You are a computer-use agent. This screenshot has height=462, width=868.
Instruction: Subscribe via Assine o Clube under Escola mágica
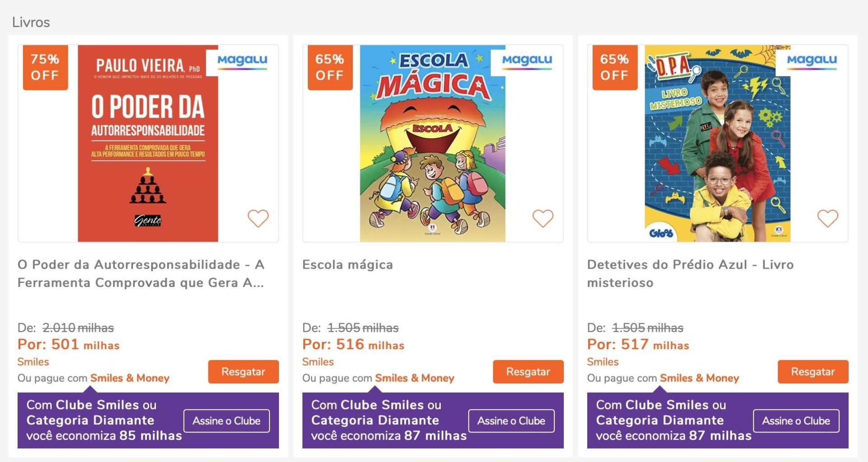[x=511, y=421]
